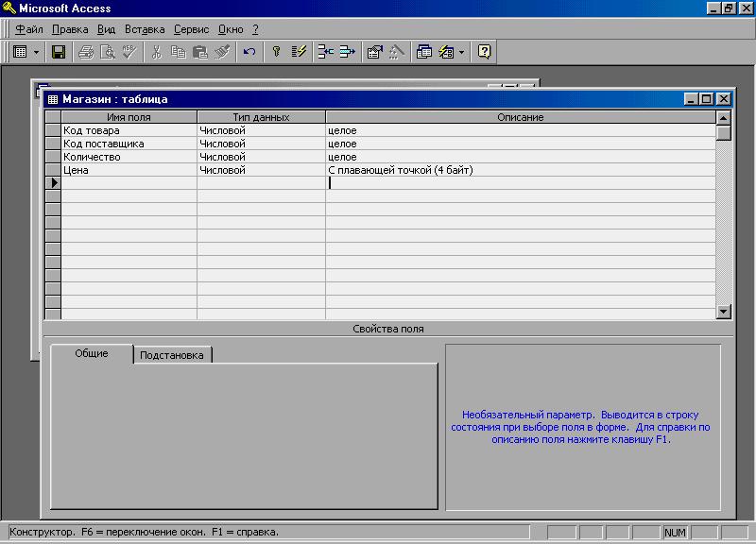The width and height of the screenshot is (756, 544).
Task: Click the Числовой data type of Количество
Action: tap(261, 157)
